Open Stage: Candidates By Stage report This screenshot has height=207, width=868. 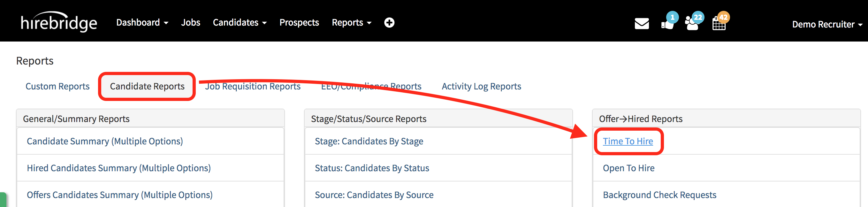369,141
